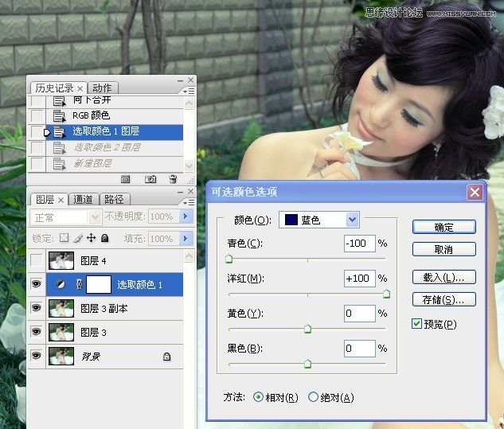Click the trash icon in History panel

pos(173,179)
